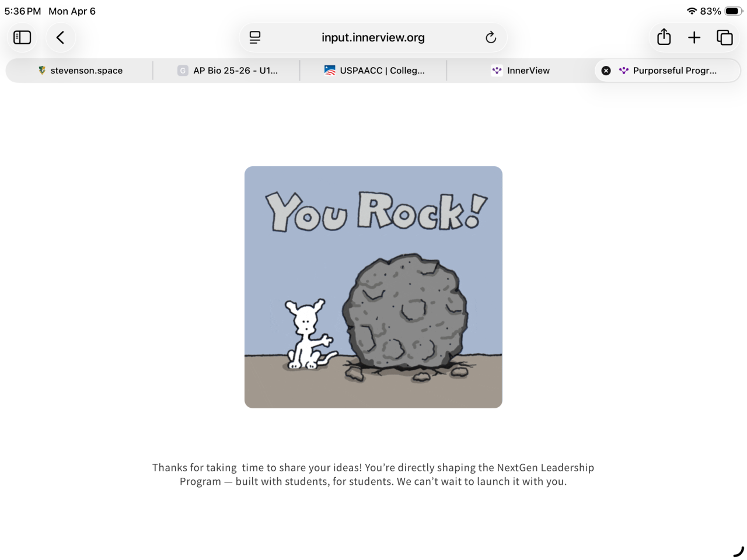Tap the curved corner gesture indicator
This screenshot has height=560, width=747.
(x=739, y=551)
